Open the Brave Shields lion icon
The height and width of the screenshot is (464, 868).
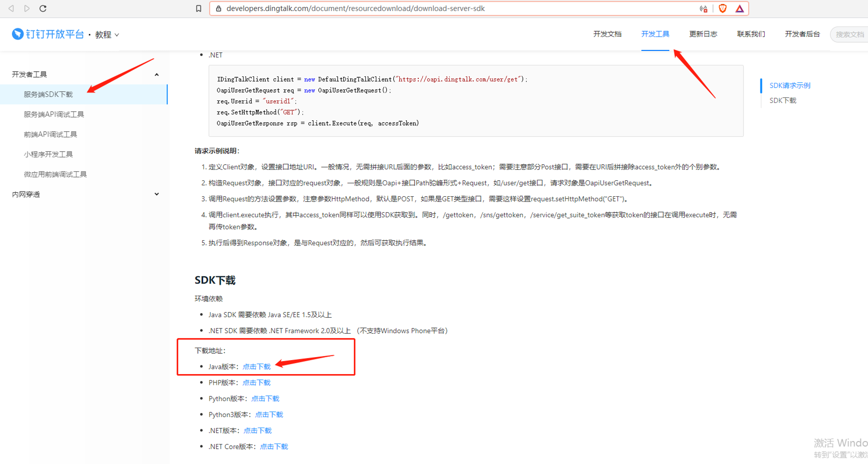click(x=723, y=8)
